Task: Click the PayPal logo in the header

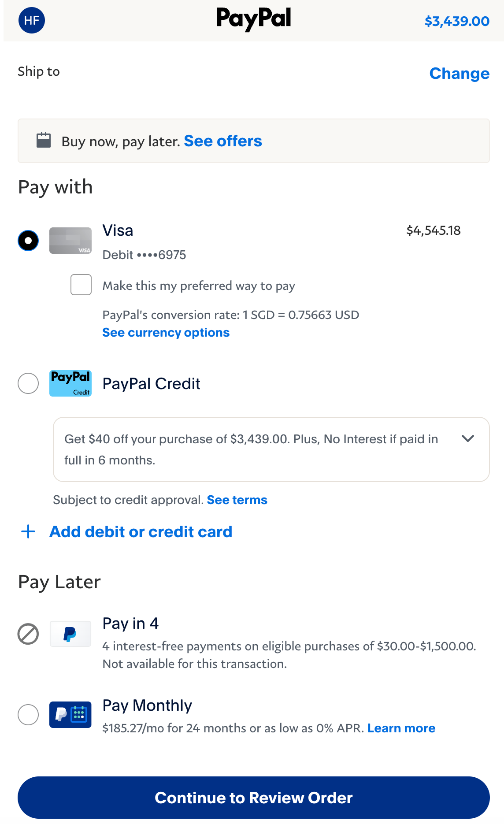Action: point(252,19)
